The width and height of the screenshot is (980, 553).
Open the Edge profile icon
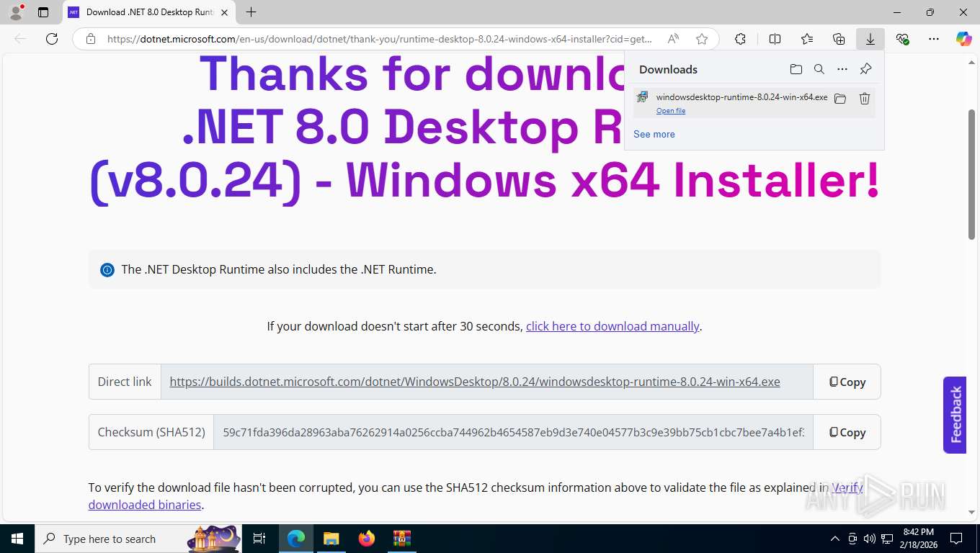click(16, 12)
